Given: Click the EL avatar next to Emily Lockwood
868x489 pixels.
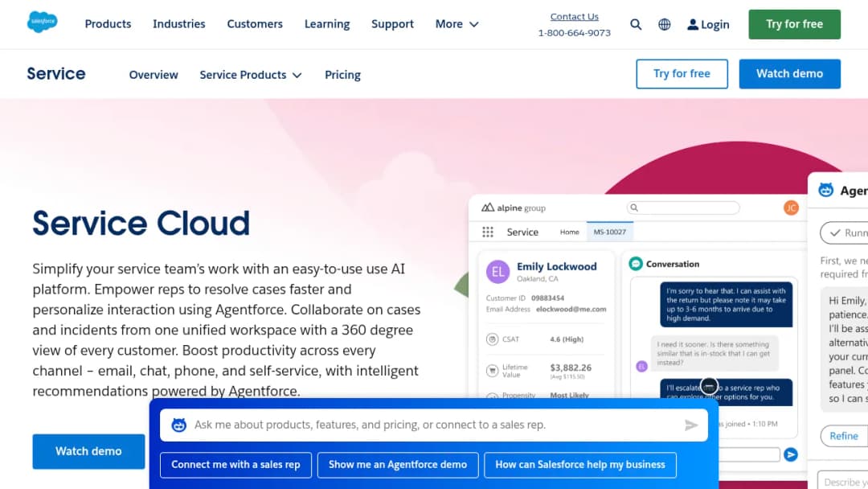Looking at the screenshot, I should pos(497,272).
